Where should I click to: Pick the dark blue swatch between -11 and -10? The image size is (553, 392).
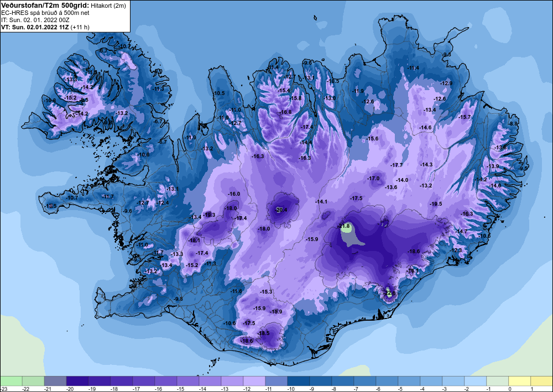276,381
